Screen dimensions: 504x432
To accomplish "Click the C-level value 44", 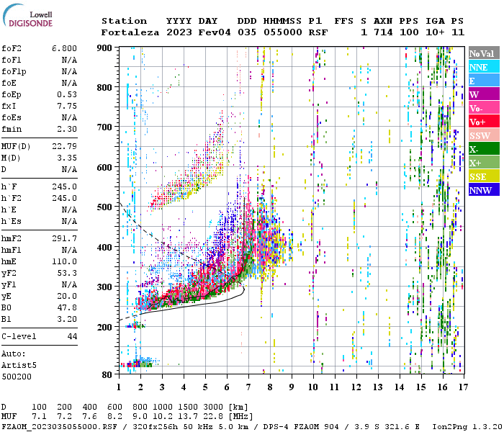I will (x=72, y=336).
